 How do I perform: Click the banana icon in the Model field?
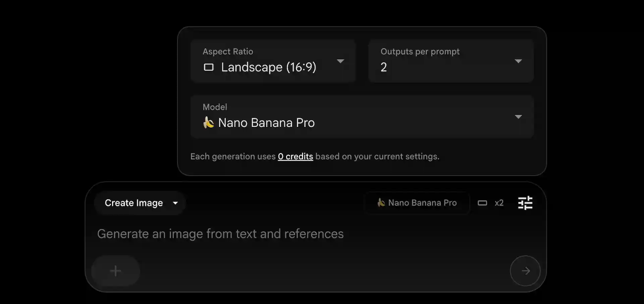[208, 123]
